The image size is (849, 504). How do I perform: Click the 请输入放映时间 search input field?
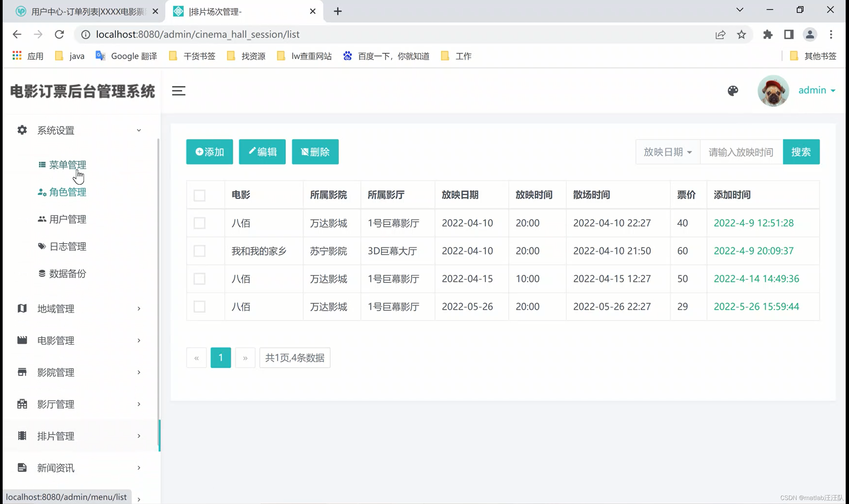[x=741, y=152]
